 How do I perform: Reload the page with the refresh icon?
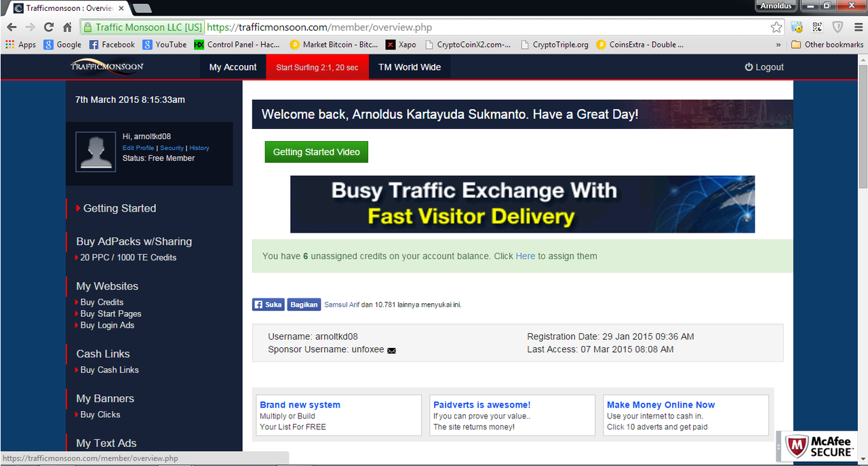tap(48, 28)
